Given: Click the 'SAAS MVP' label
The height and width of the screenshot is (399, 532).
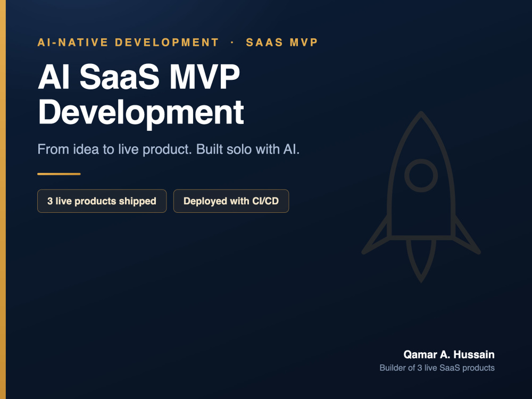Looking at the screenshot, I should (x=282, y=43).
